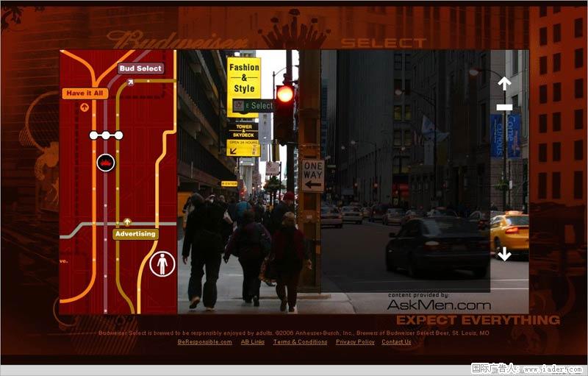Image resolution: width=588 pixels, height=376 pixels.
Task: Click the three-dot station connector on map
Action: (106, 135)
